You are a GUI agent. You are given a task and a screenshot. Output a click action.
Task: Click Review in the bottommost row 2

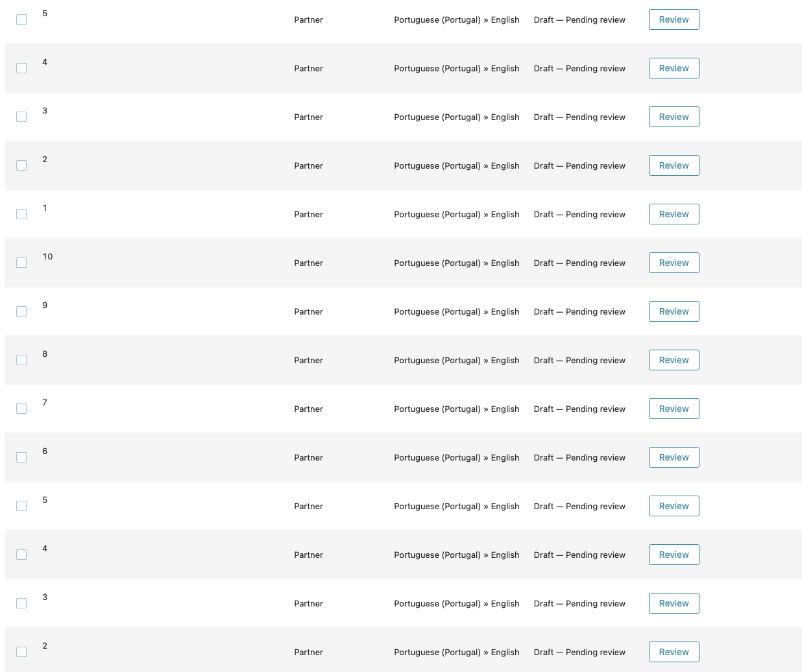[674, 652]
